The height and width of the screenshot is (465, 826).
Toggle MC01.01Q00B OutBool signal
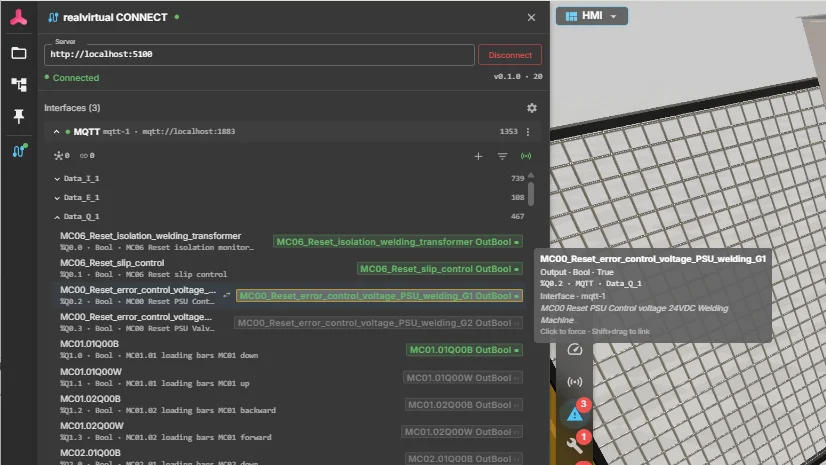click(464, 350)
